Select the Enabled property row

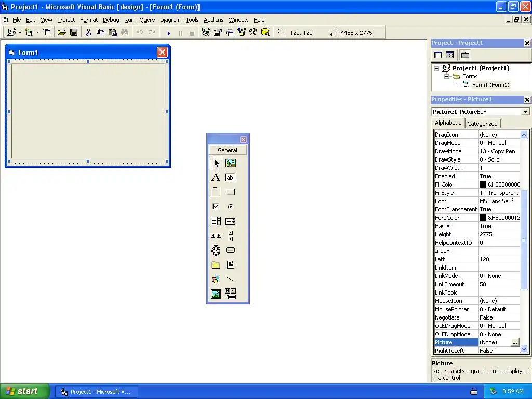click(x=477, y=177)
